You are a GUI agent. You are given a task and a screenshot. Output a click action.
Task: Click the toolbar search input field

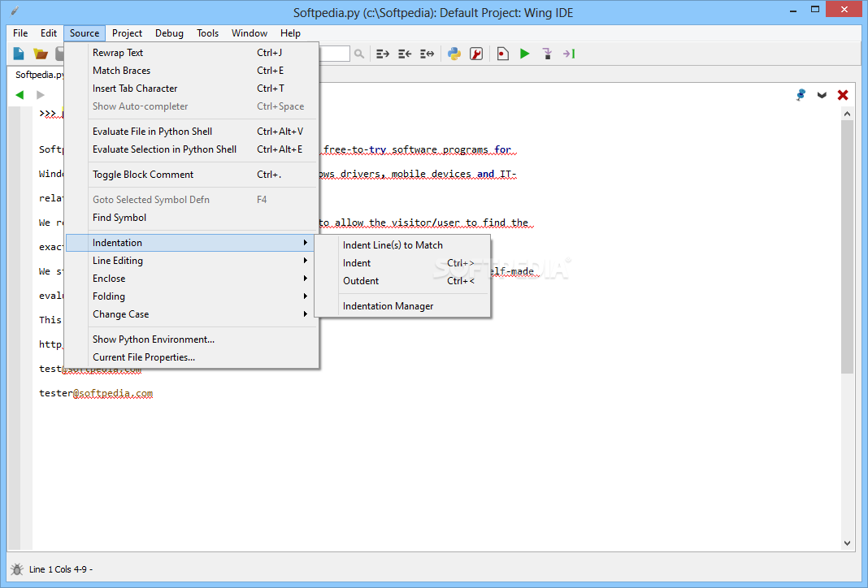334,54
